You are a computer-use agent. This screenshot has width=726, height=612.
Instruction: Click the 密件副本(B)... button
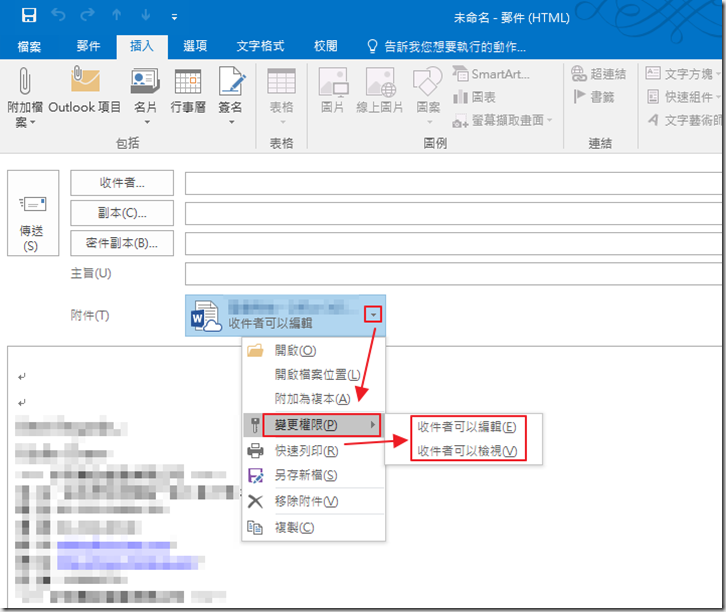pos(122,243)
